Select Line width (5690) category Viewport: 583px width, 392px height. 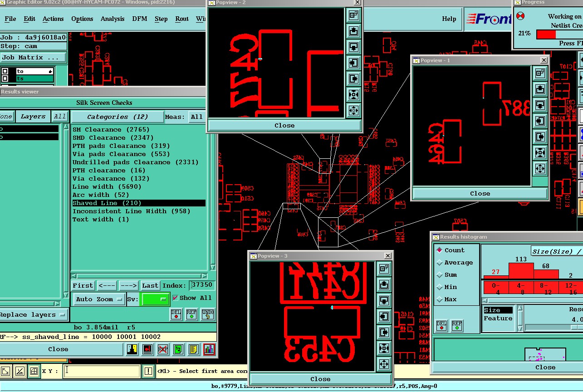[107, 186]
